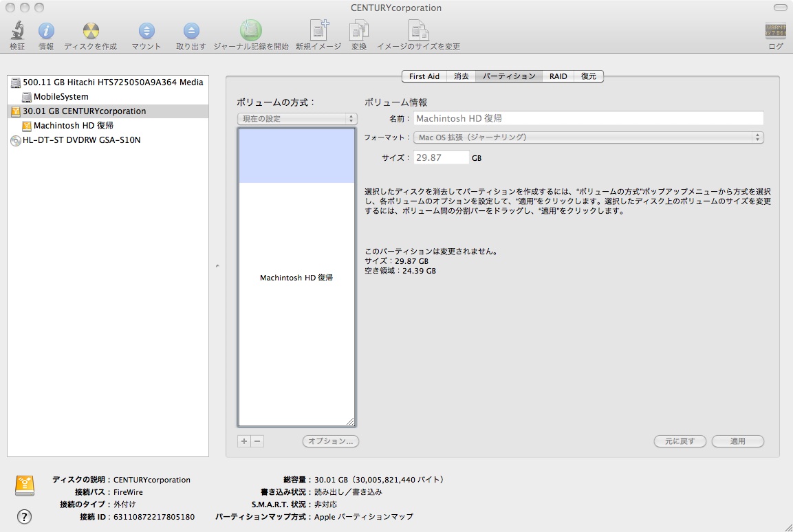Image resolution: width=793 pixels, height=532 pixels.
Task: Open disk Info (情報) from toolbar
Action: tap(46, 32)
